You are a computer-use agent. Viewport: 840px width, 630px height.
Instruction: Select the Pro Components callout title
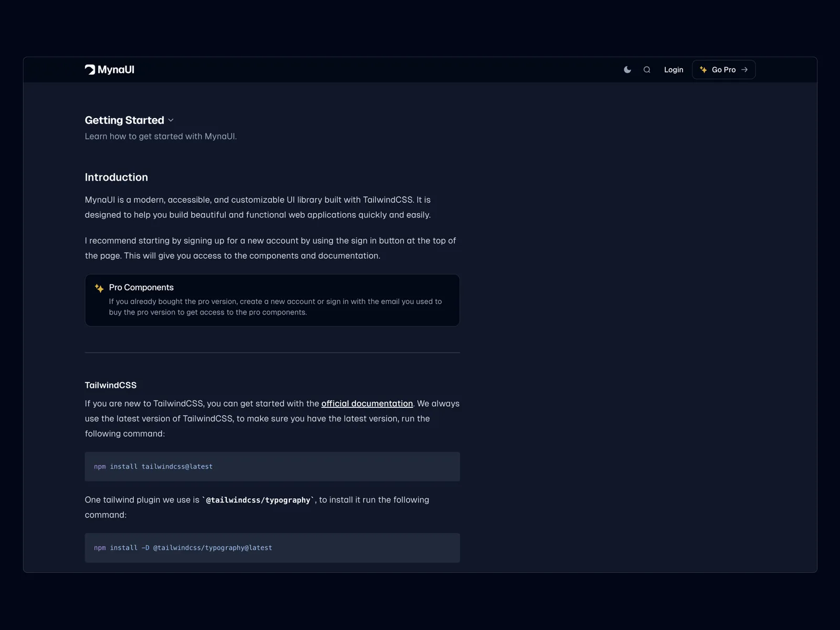pyautogui.click(x=141, y=288)
